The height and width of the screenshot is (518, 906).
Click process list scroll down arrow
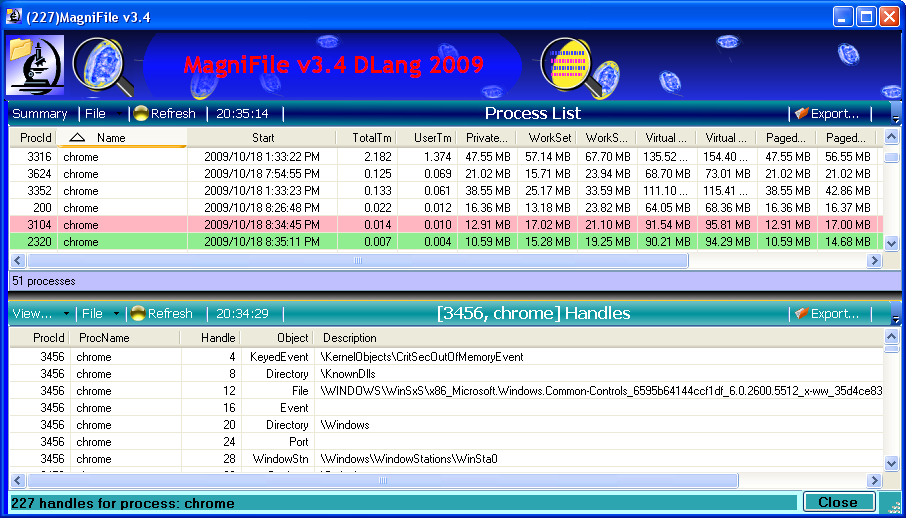coord(891,244)
